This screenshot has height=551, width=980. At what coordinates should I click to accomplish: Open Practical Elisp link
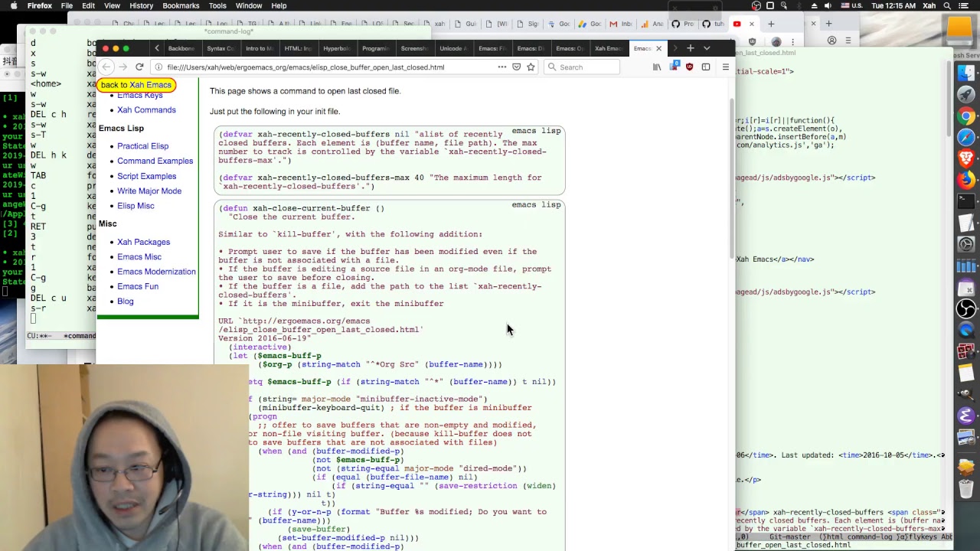point(142,146)
